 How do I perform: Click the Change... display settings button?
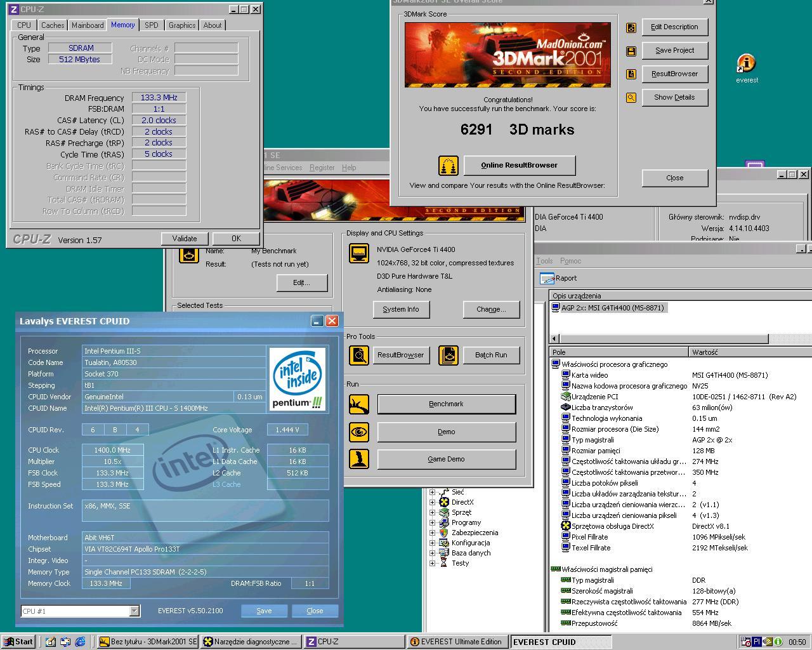coord(492,309)
